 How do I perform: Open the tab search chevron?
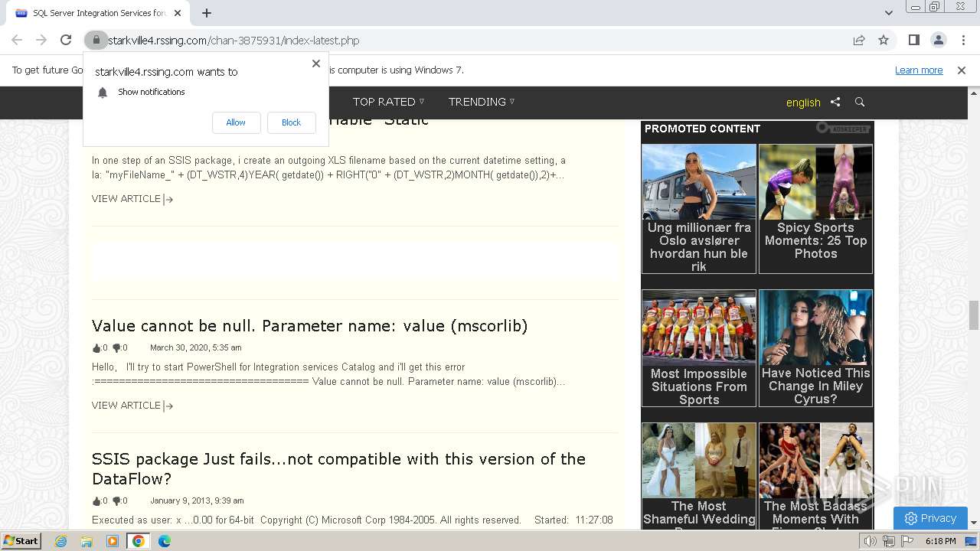click(x=888, y=13)
